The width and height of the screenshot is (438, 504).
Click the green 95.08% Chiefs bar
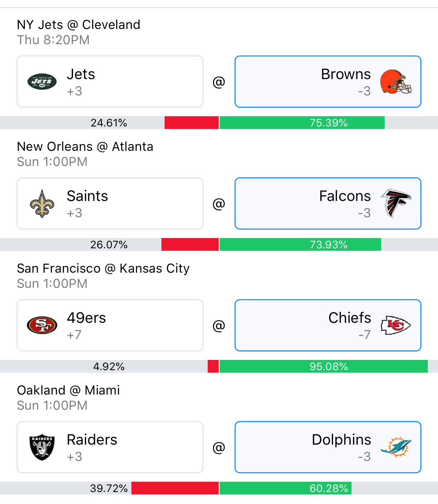tap(324, 366)
